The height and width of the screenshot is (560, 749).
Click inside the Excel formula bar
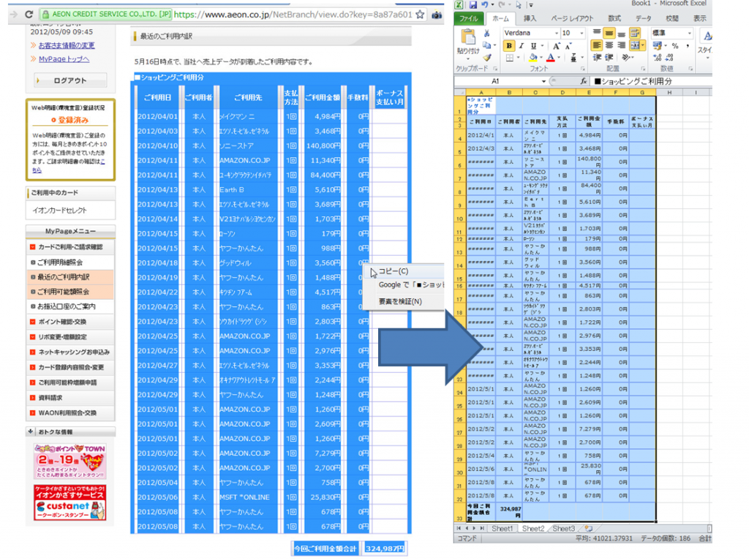coord(650,81)
